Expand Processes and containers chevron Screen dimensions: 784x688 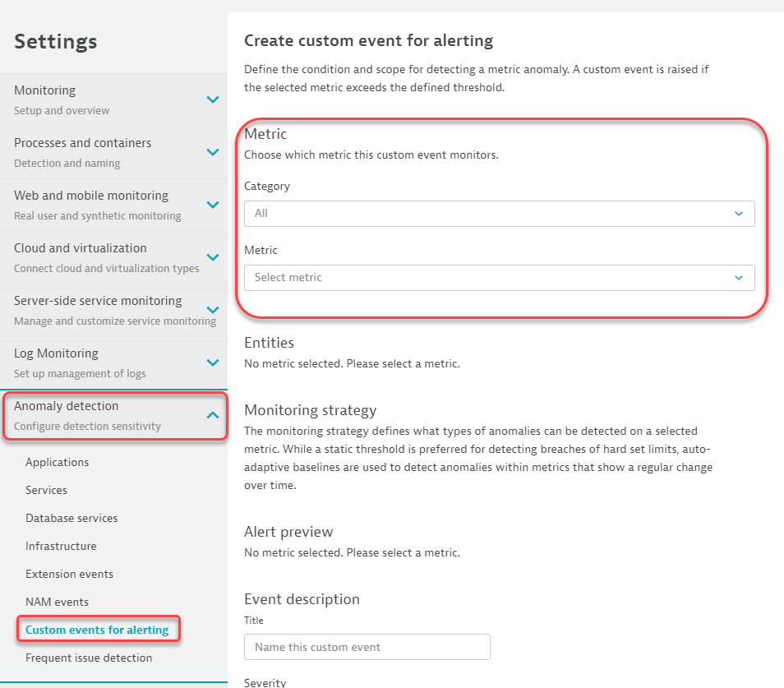tap(212, 152)
